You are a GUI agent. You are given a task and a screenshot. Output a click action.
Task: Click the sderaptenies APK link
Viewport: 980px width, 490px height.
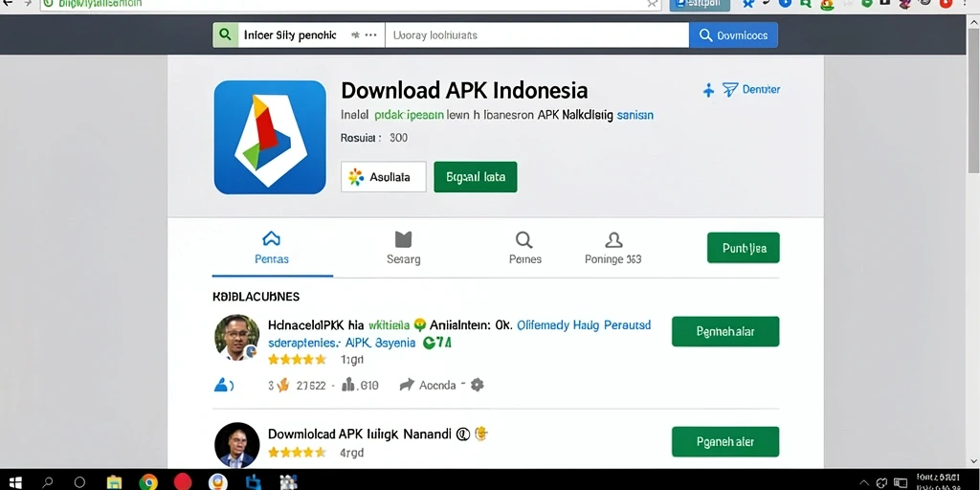tap(342, 344)
